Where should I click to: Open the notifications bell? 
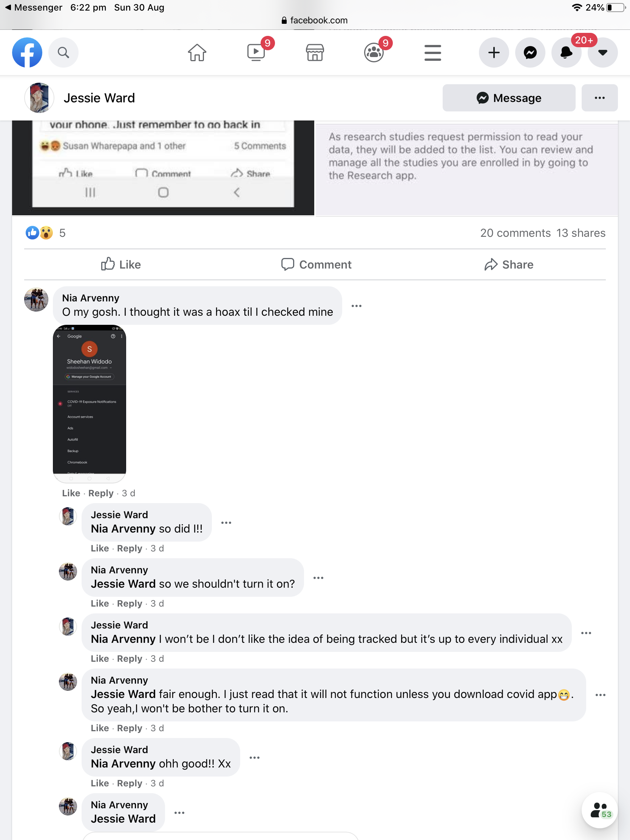click(x=566, y=52)
